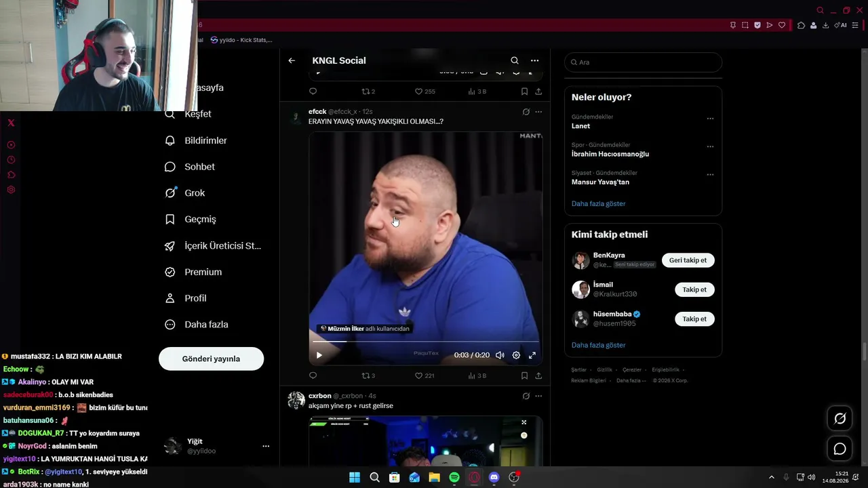This screenshot has height=488, width=868.
Task: Open Grok from the sidebar
Action: (x=185, y=193)
